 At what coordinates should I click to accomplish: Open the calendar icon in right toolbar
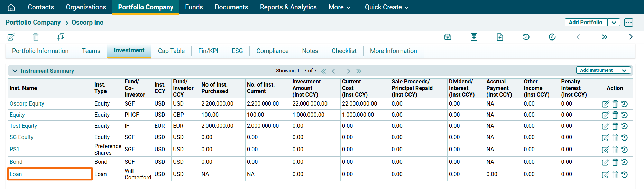point(448,37)
